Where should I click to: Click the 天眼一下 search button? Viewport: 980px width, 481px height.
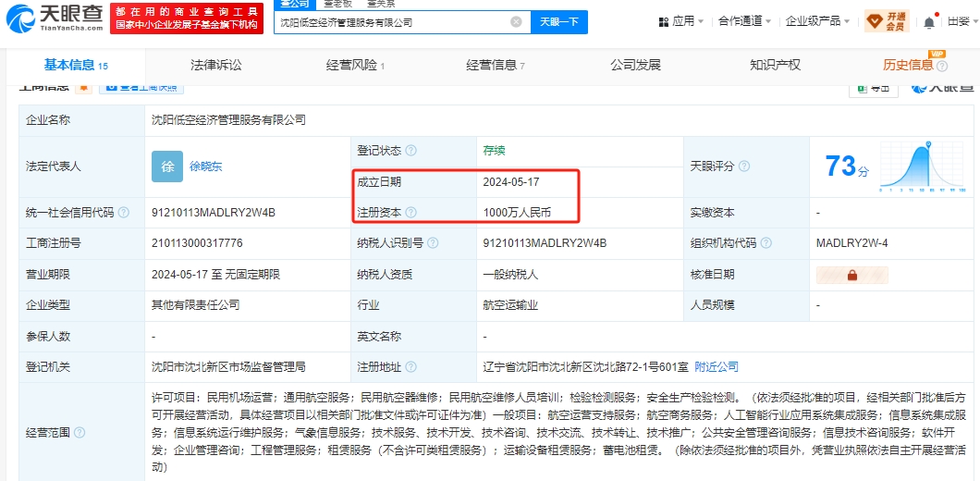click(559, 22)
